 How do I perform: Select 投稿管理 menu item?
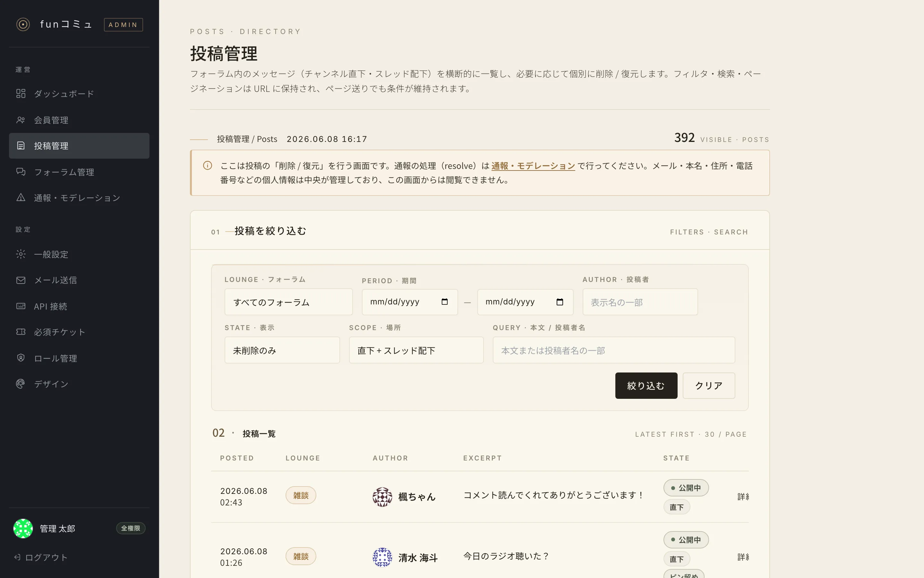point(79,146)
